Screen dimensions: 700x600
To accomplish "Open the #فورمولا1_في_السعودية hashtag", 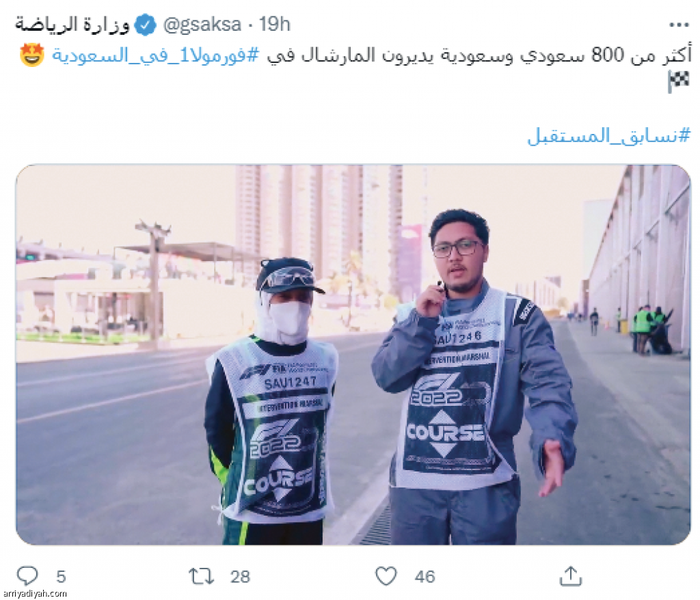I will [x=155, y=56].
